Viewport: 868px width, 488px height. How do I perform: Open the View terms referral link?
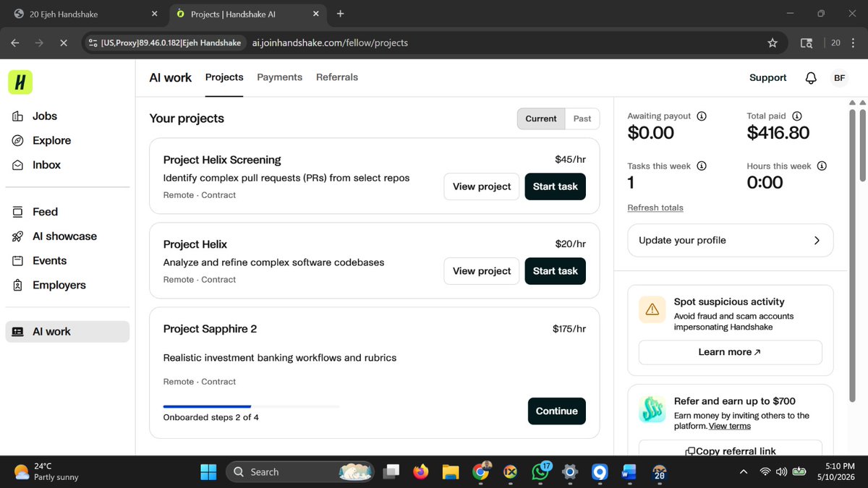[730, 427]
